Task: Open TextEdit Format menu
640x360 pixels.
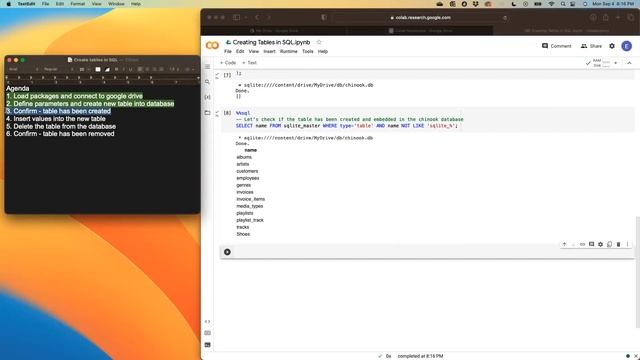Action: coord(78,4)
